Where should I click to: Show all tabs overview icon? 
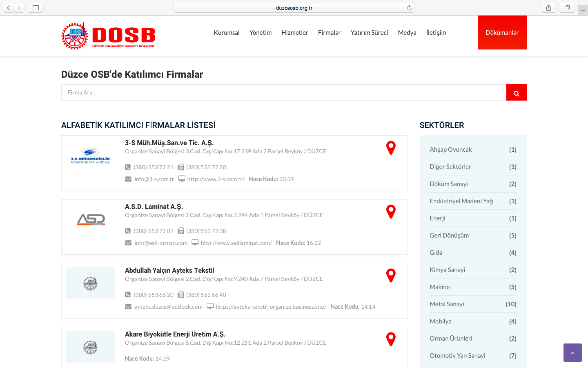coord(567,8)
